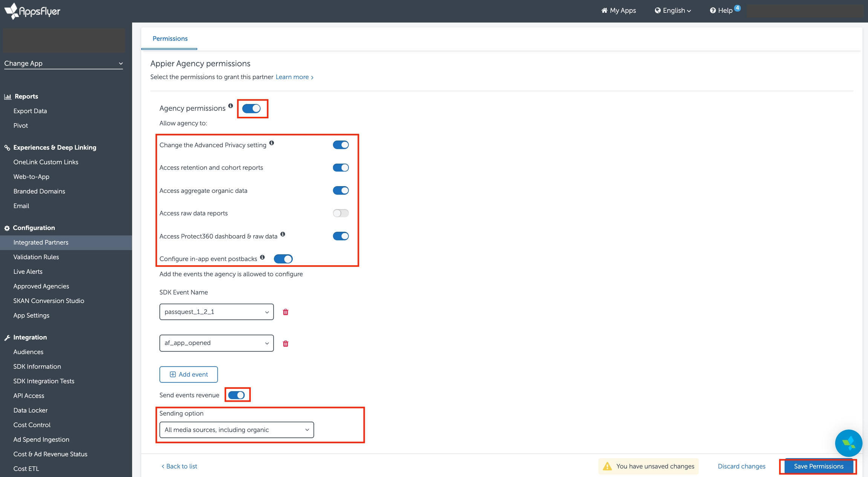Click the AppsFlyer logo
Image resolution: width=868 pixels, height=477 pixels.
pos(32,11)
